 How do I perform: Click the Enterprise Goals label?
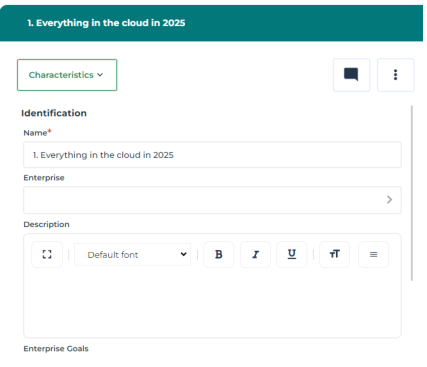(x=56, y=349)
